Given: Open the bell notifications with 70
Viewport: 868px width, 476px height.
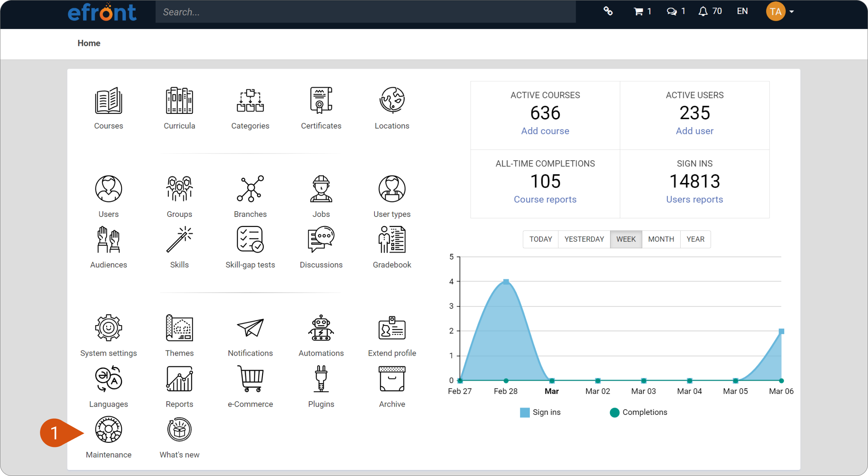Looking at the screenshot, I should point(710,11).
